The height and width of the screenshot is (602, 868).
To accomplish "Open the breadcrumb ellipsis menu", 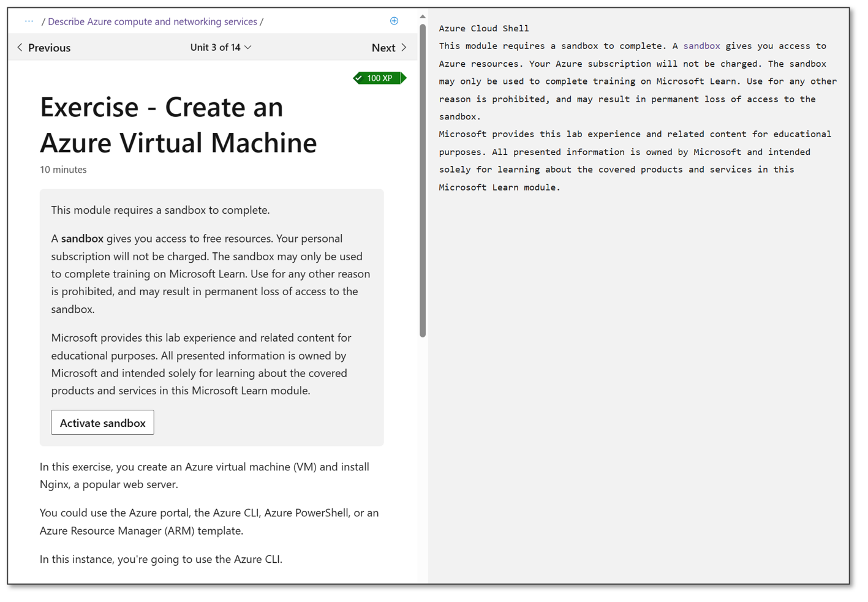I will click(x=29, y=21).
